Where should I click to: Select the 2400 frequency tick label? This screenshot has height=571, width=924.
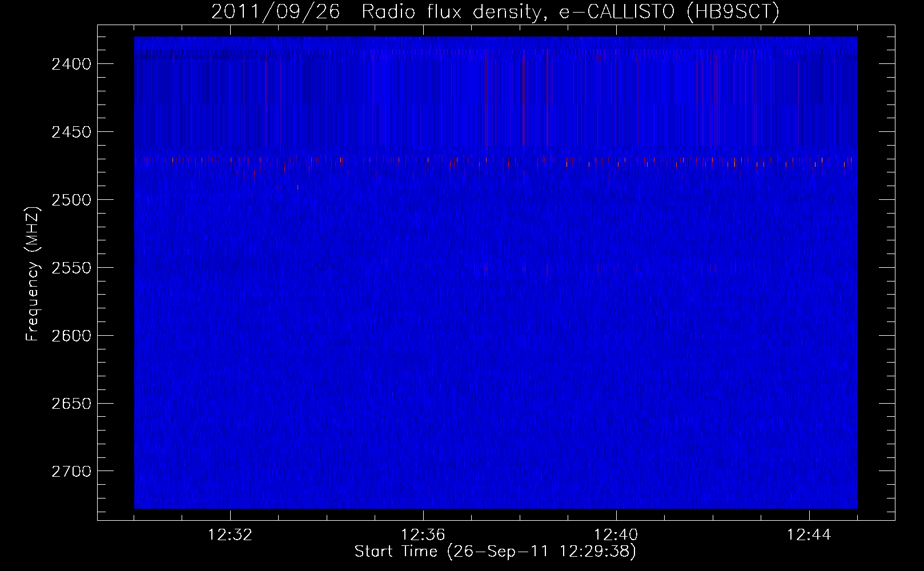pyautogui.click(x=71, y=64)
